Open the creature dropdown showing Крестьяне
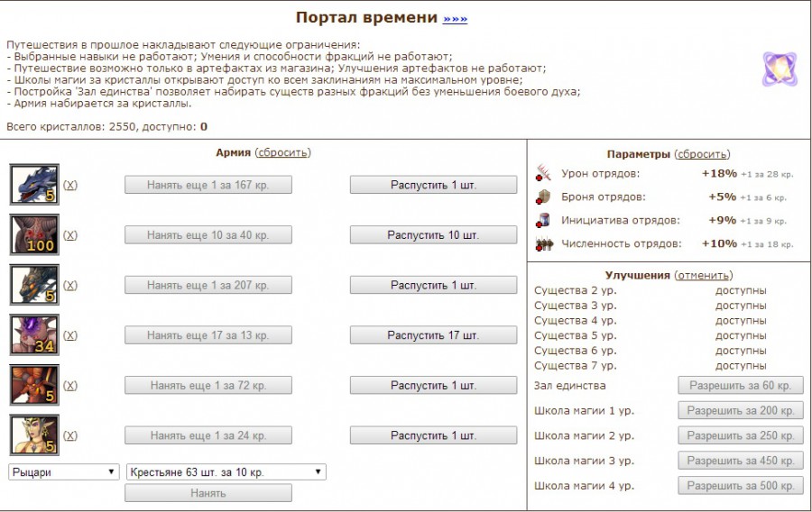The height and width of the screenshot is (512, 812). coord(226,471)
